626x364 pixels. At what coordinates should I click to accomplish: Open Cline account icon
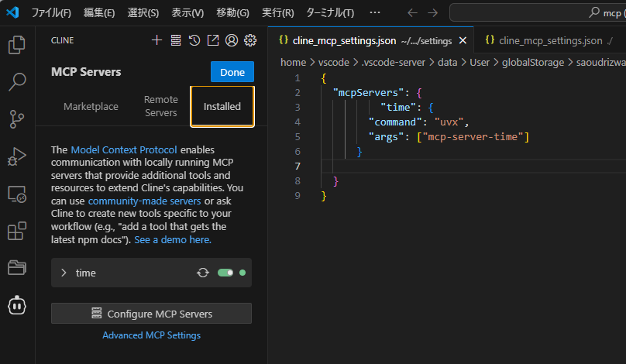point(232,40)
